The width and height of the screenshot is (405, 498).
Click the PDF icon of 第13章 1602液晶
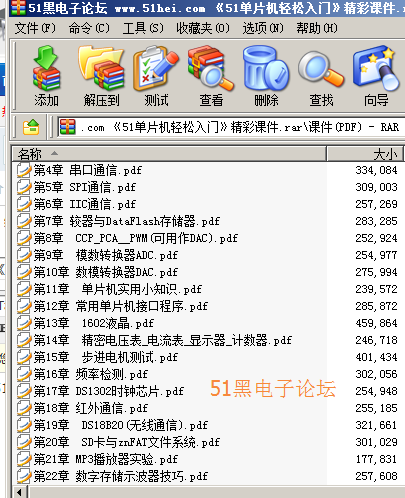[24, 323]
